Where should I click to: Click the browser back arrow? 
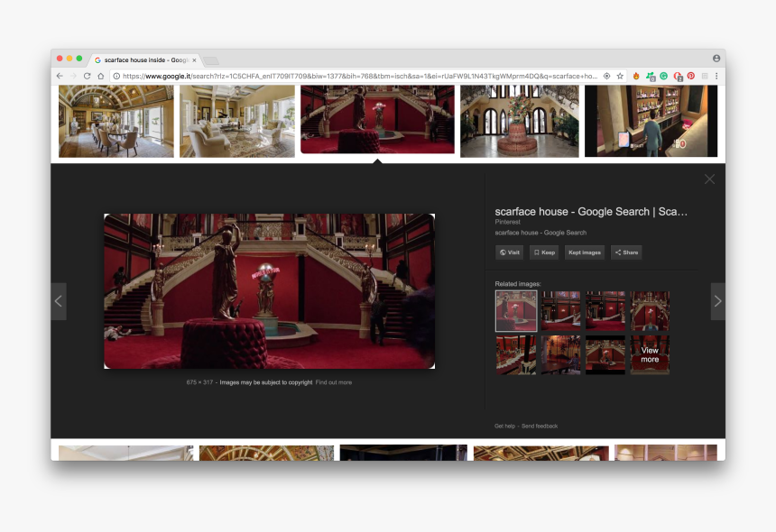tap(60, 76)
